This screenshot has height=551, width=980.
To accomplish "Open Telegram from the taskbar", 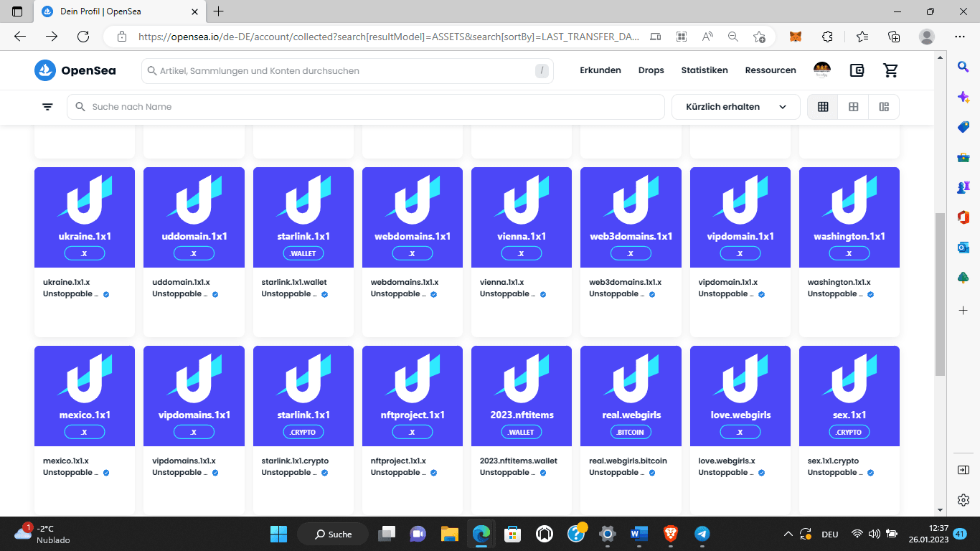I will pyautogui.click(x=702, y=534).
